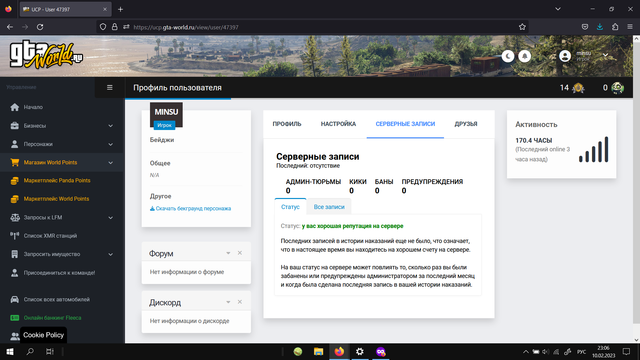This screenshot has width=640, height=360.
Task: Open the Cookie Policy button
Action: [43, 335]
